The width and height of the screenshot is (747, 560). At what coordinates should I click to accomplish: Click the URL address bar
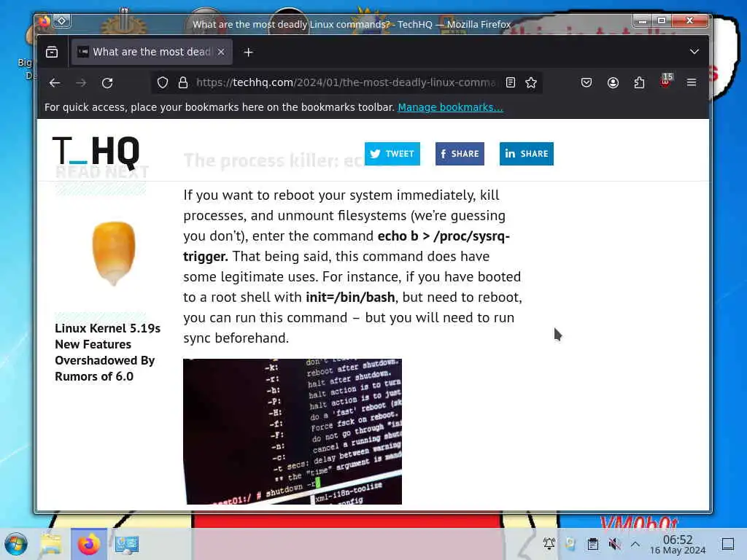click(345, 83)
